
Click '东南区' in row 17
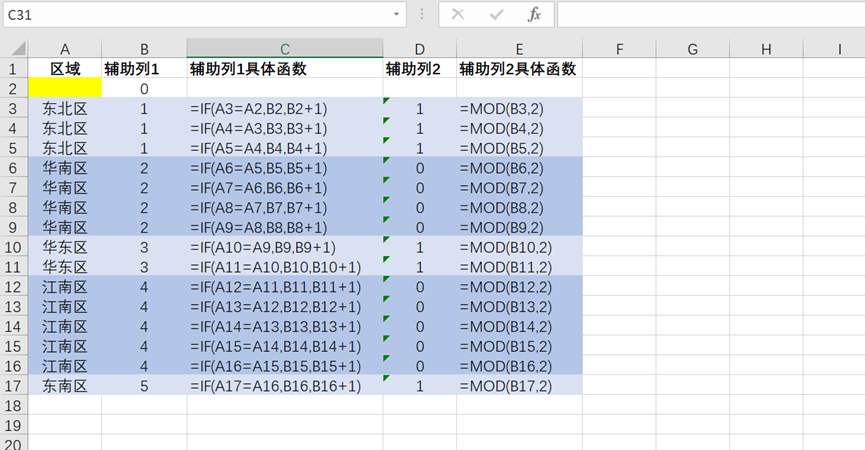pyautogui.click(x=65, y=385)
